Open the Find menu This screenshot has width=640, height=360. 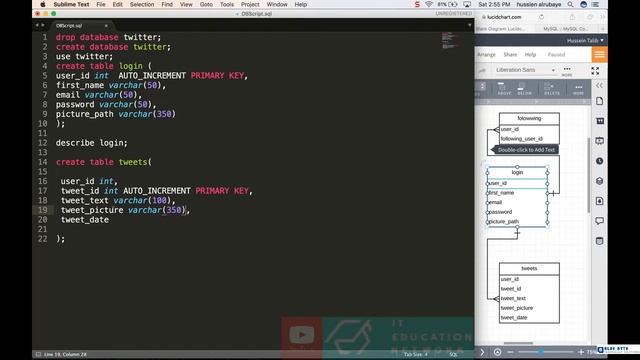[167, 4]
